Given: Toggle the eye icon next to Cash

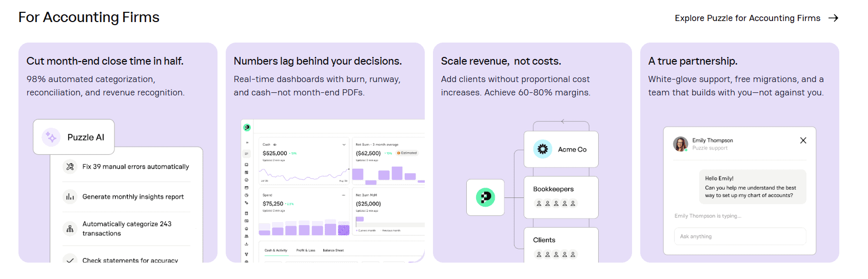Looking at the screenshot, I should tap(275, 145).
